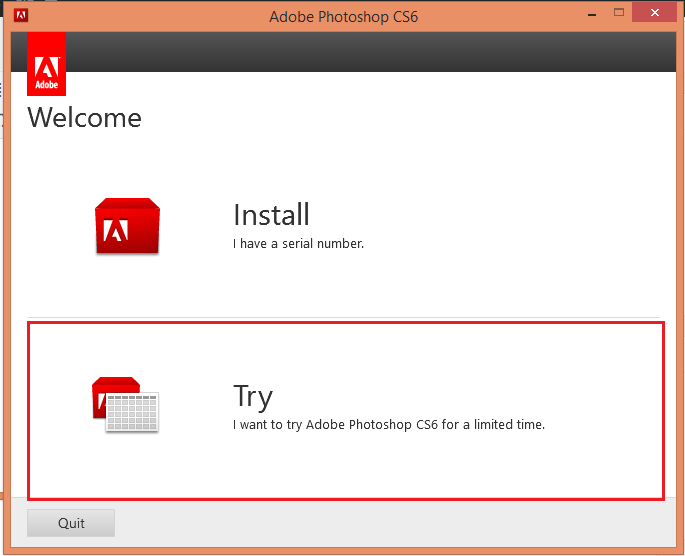
Task: Select the Install heading
Action: pos(271,215)
